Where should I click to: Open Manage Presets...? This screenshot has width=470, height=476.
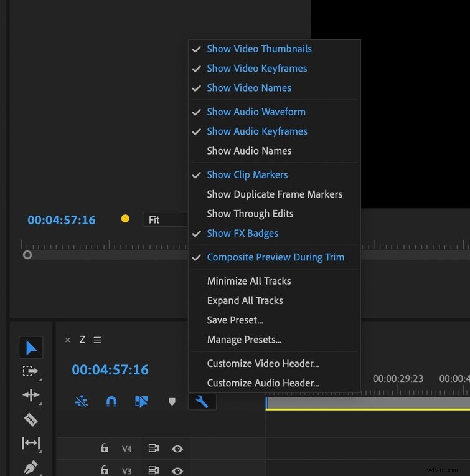pos(274,340)
